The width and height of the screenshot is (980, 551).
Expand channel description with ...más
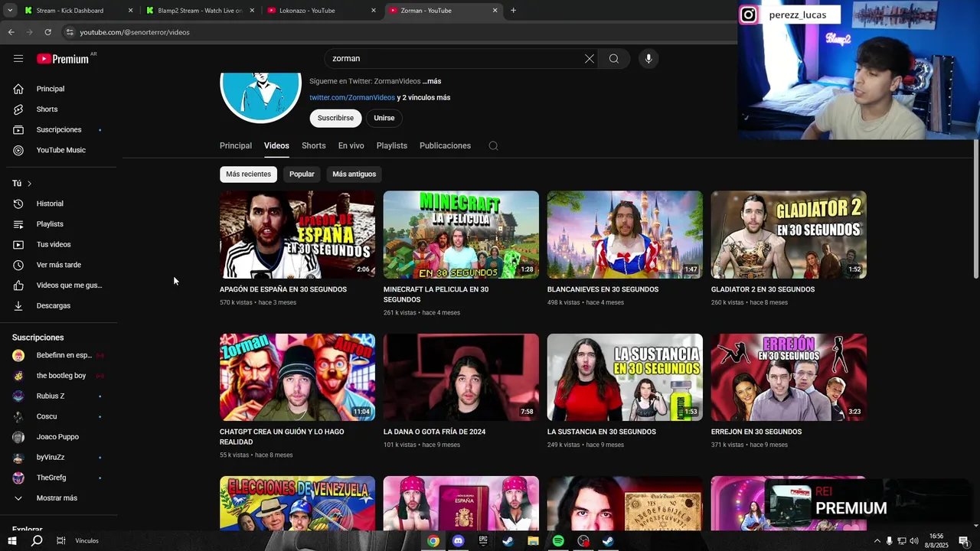[432, 81]
